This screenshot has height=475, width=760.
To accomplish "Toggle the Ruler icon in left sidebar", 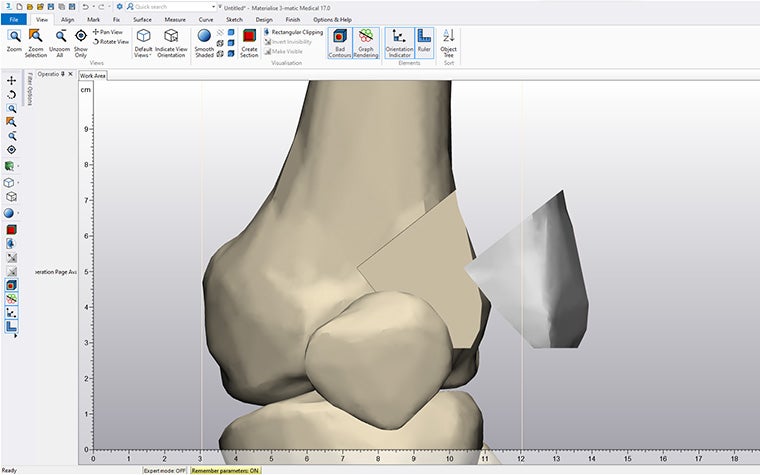I will [x=11, y=327].
